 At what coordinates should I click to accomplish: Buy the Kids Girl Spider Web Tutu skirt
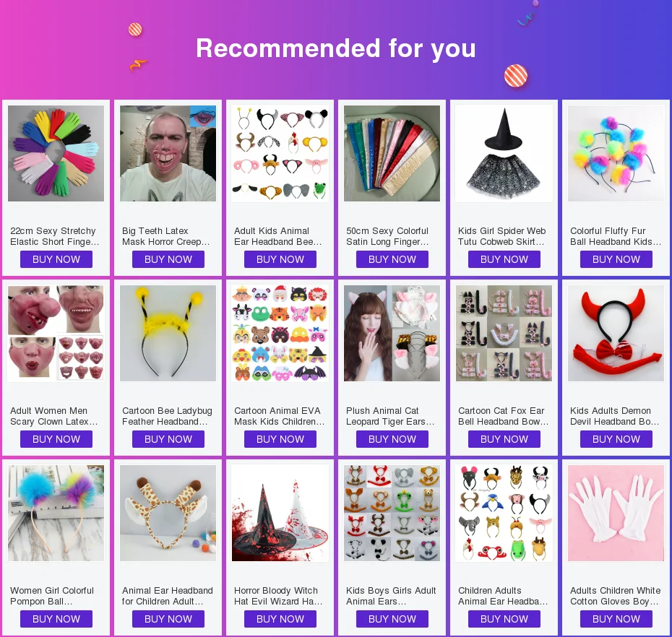(504, 259)
